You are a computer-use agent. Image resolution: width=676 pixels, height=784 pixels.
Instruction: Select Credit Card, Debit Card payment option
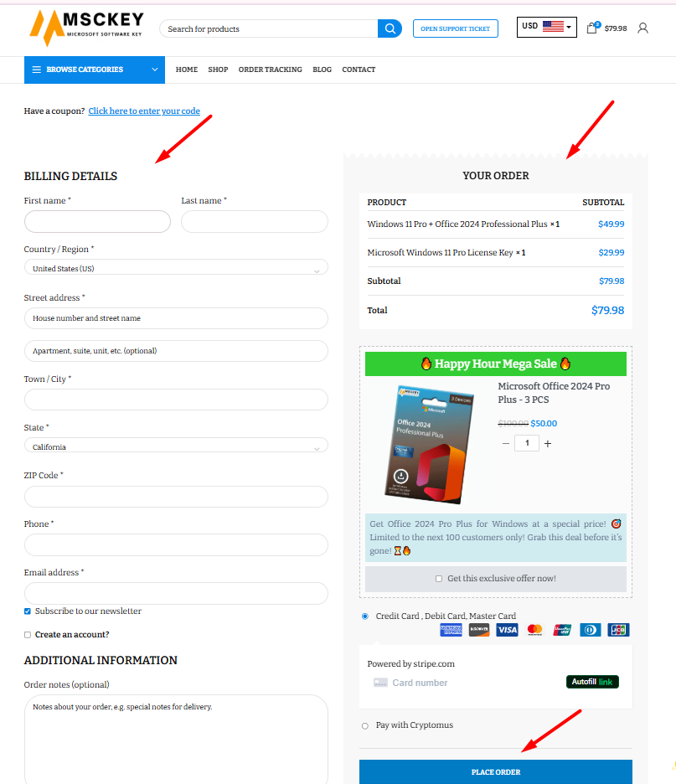(x=365, y=616)
